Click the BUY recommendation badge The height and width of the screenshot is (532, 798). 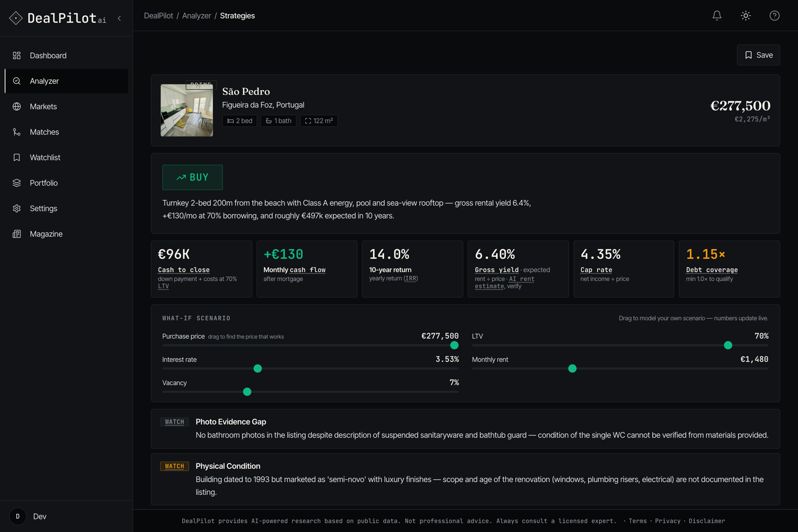pyautogui.click(x=192, y=177)
